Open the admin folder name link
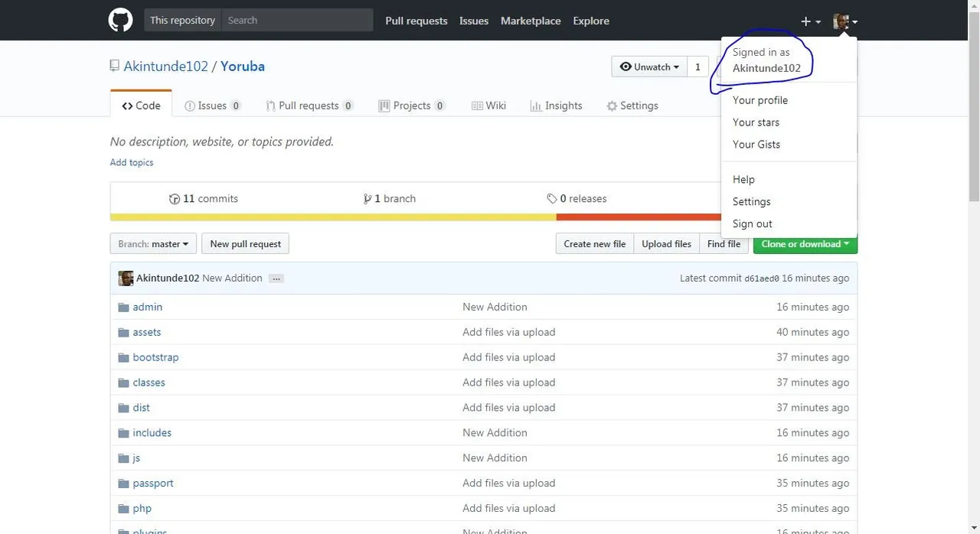This screenshot has width=980, height=534. click(148, 308)
